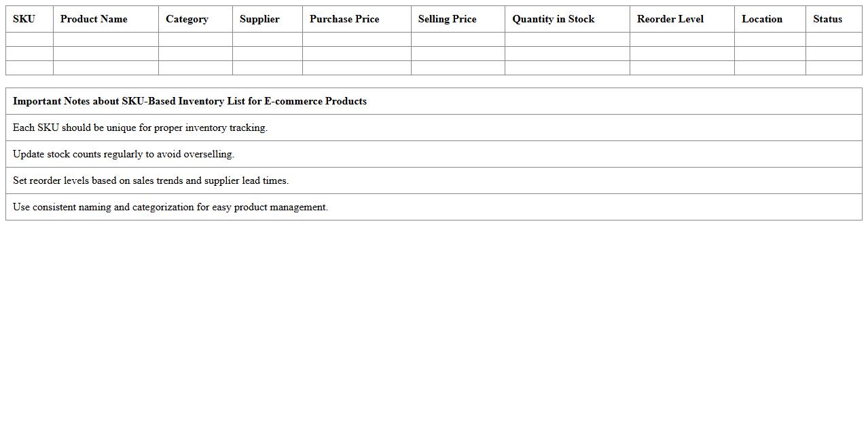Click the note about consistent naming
This screenshot has height=441, width=868.
[170, 207]
